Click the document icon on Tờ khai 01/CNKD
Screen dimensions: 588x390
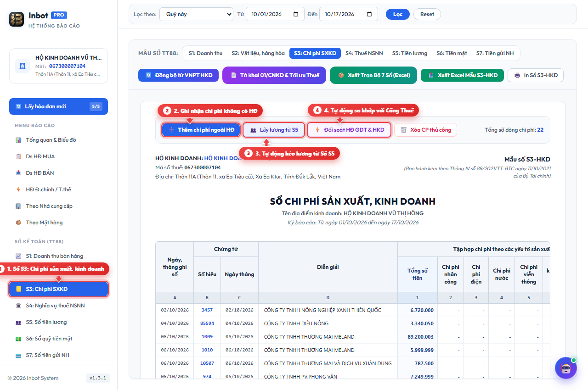coord(233,75)
